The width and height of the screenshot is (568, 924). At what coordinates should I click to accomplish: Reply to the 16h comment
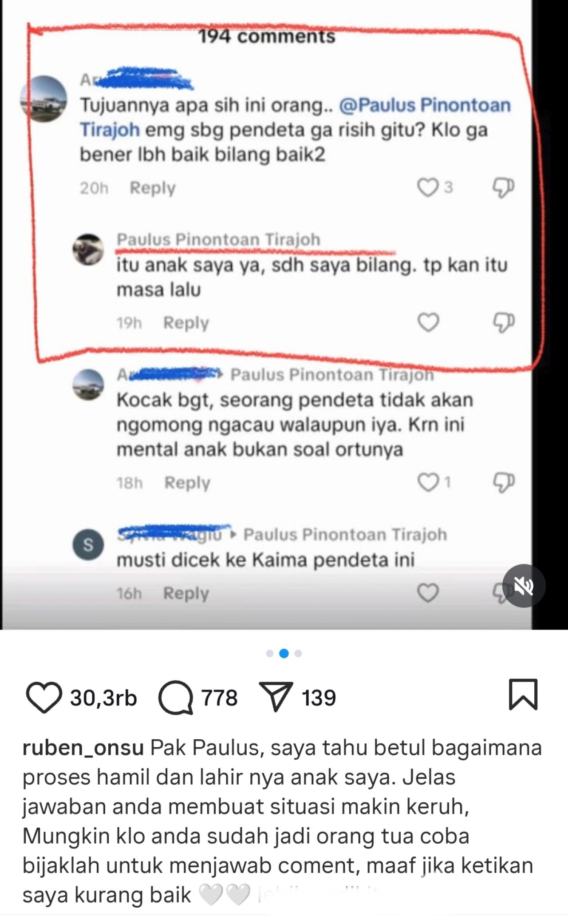[x=186, y=593]
